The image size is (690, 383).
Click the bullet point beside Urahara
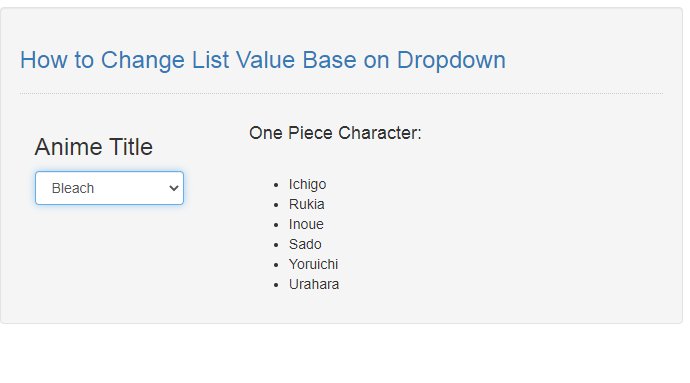pos(276,285)
